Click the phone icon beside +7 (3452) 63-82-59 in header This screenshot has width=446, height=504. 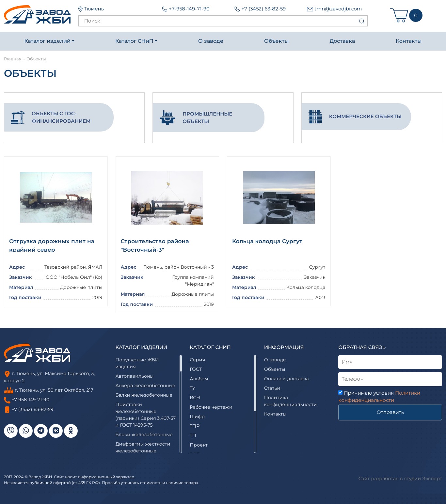[x=237, y=9]
